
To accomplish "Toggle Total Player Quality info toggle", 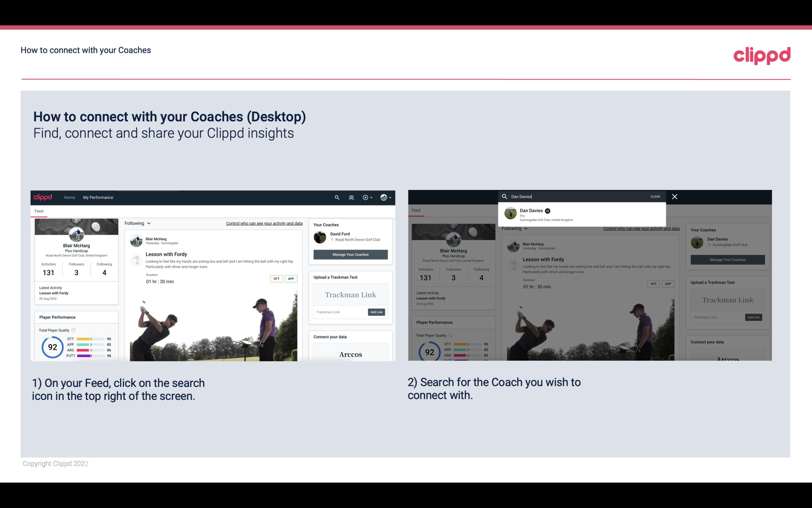I will (x=74, y=329).
